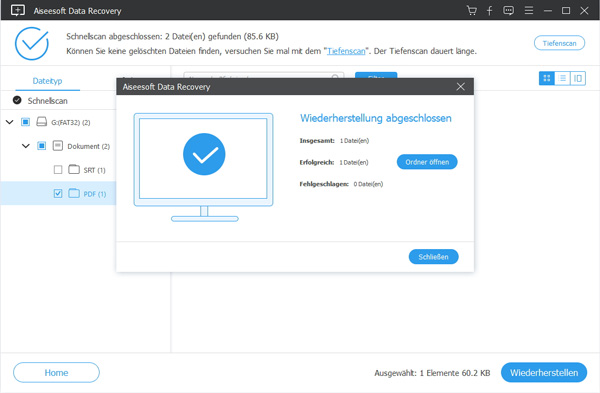Click the Ordner öffnen button

click(427, 162)
